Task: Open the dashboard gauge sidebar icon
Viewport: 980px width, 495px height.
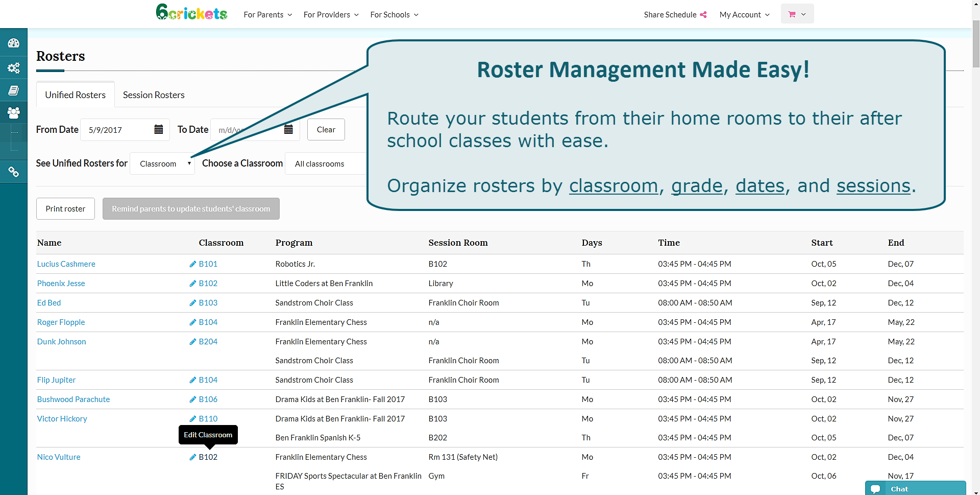Action: point(14,43)
